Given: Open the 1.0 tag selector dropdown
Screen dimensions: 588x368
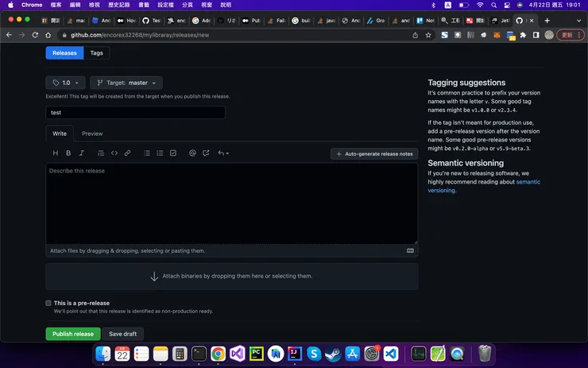Looking at the screenshot, I should (x=66, y=83).
